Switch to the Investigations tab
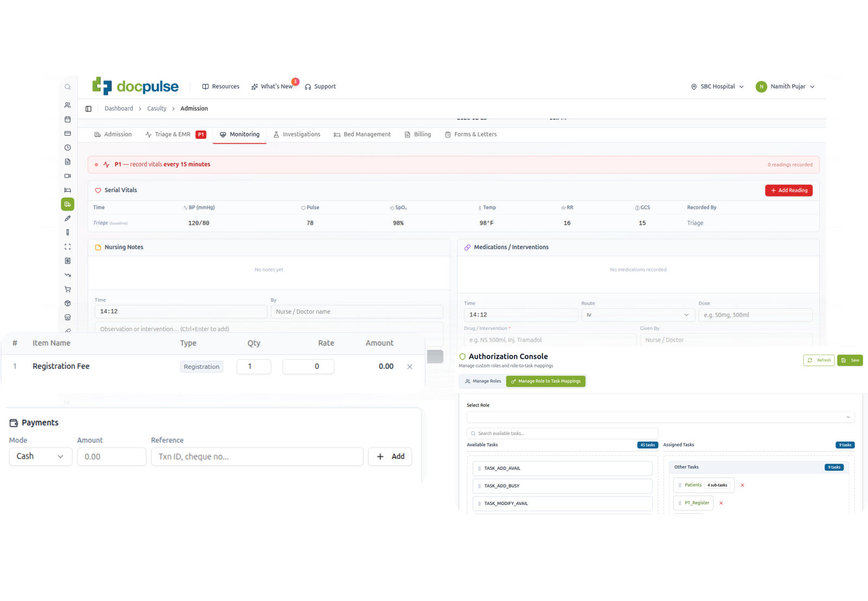Image resolution: width=868 pixels, height=601 pixels. click(x=297, y=135)
